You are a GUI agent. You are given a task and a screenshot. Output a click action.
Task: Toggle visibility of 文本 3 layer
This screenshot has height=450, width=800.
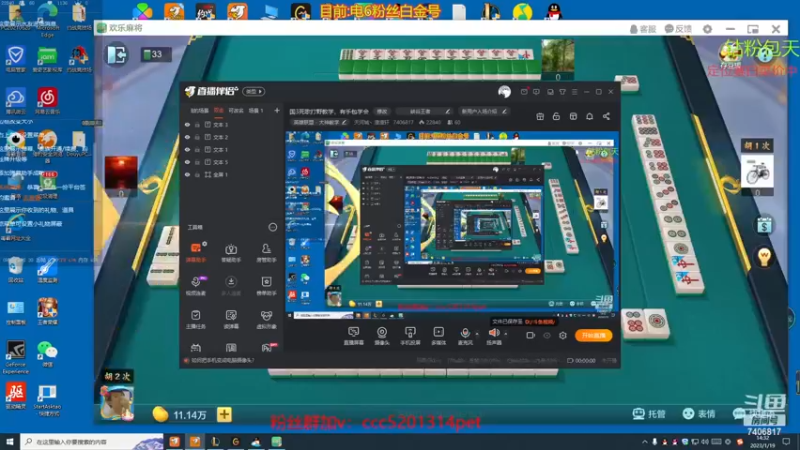(187, 124)
